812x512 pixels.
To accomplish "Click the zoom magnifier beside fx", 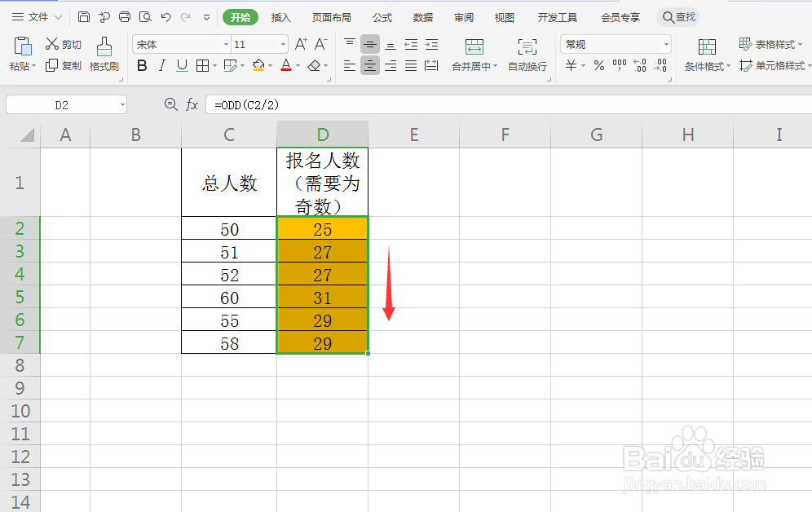I will point(170,104).
